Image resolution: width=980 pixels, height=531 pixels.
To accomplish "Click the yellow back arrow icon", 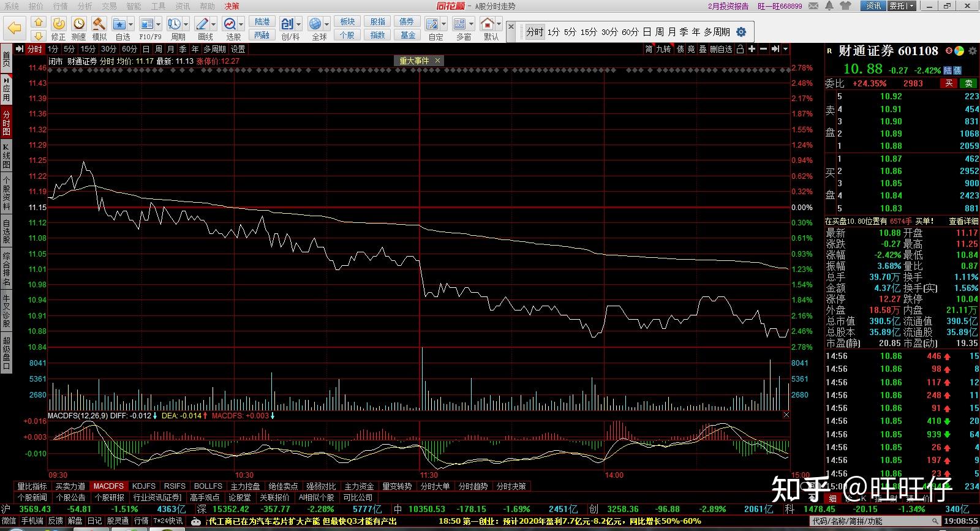I will tap(15, 28).
